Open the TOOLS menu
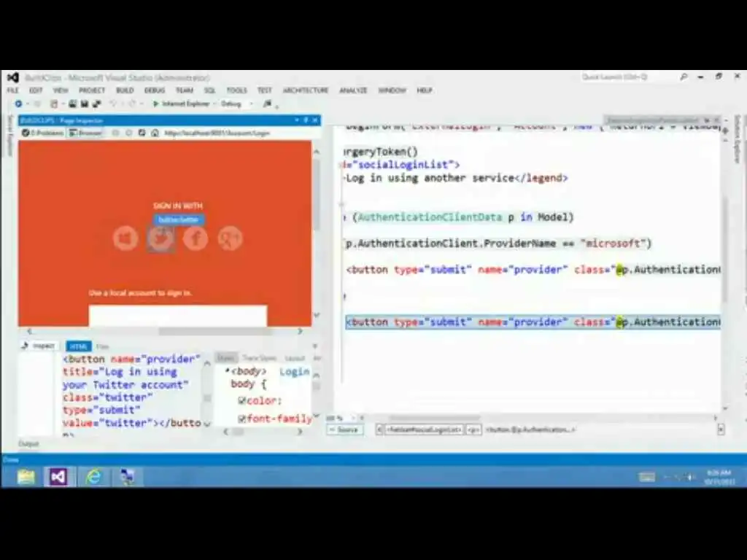This screenshot has height=560, width=747. [237, 90]
